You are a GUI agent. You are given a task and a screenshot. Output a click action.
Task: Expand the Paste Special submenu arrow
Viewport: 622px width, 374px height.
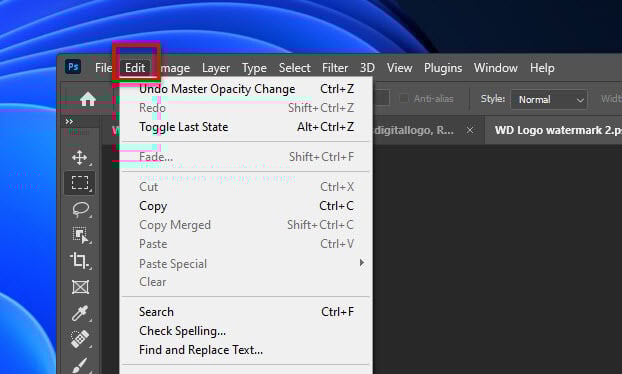pos(361,263)
